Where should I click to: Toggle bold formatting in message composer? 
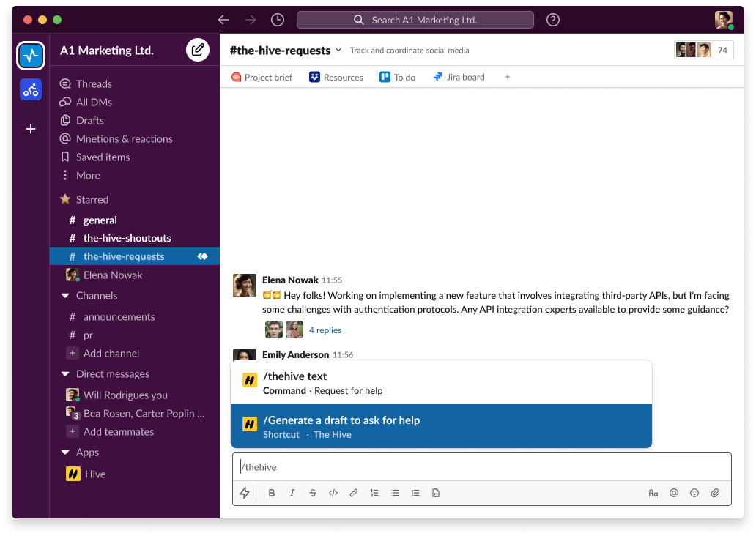click(272, 493)
